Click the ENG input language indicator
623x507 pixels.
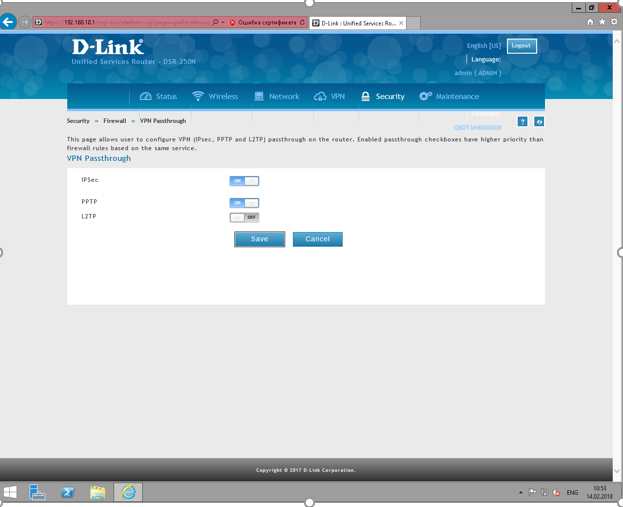coord(572,493)
